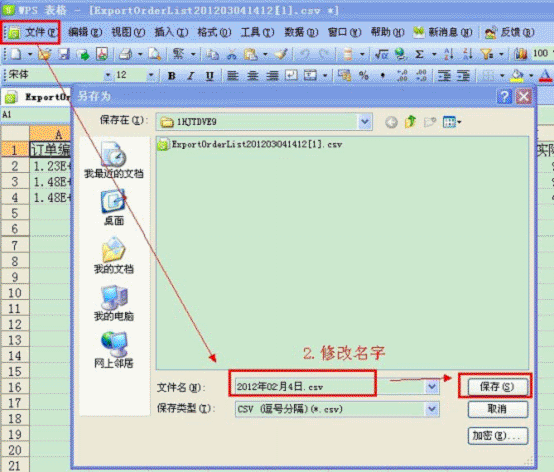Image resolution: width=554 pixels, height=472 pixels.
Task: Click the Save (保存) button
Action: tap(497, 387)
